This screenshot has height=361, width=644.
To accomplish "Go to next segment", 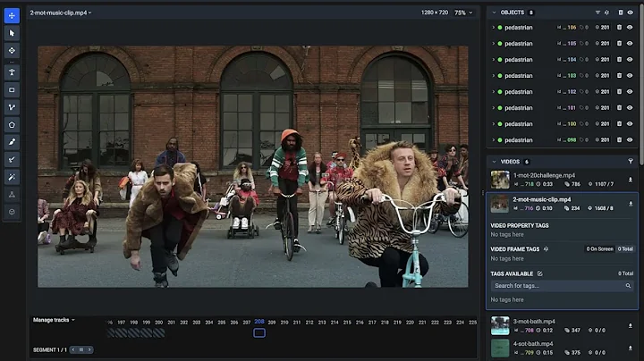I will pos(89,350).
